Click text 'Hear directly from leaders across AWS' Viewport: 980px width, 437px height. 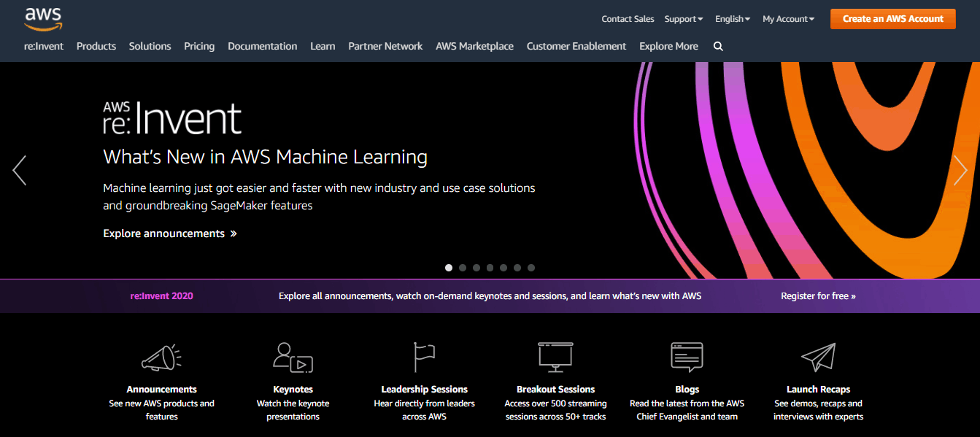(x=424, y=410)
